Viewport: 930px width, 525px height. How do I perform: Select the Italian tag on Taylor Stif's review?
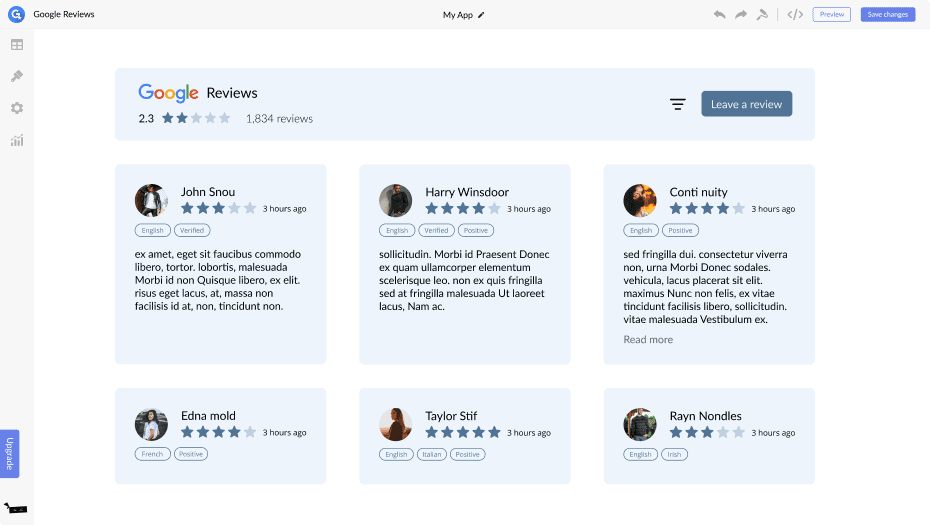(x=432, y=454)
